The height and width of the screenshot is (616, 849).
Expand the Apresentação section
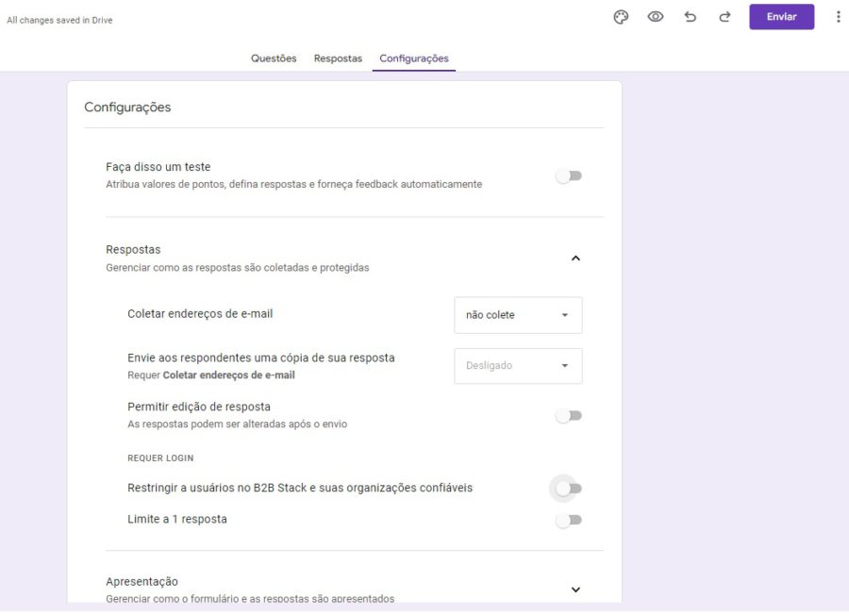(x=575, y=589)
